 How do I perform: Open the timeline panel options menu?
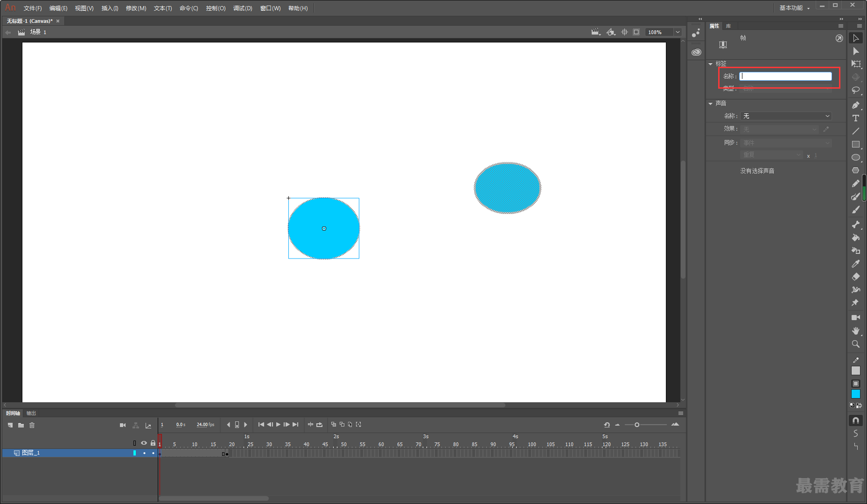pyautogui.click(x=681, y=413)
